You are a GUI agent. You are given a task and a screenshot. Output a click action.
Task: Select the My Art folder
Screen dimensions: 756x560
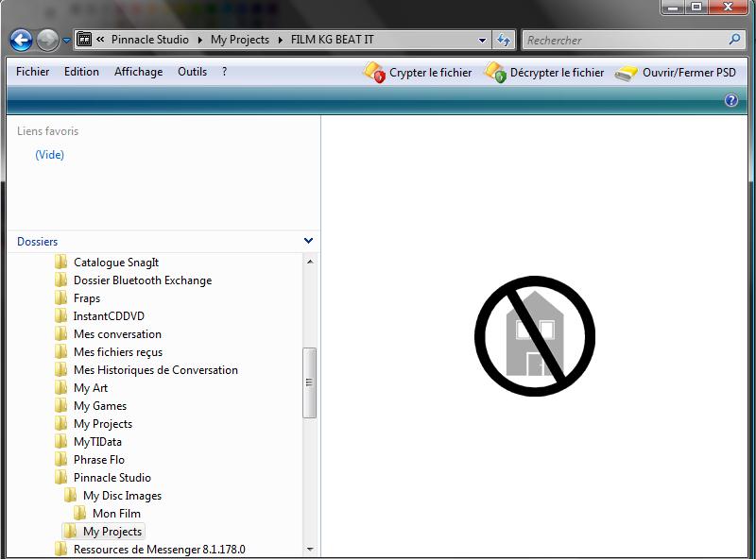(x=91, y=388)
